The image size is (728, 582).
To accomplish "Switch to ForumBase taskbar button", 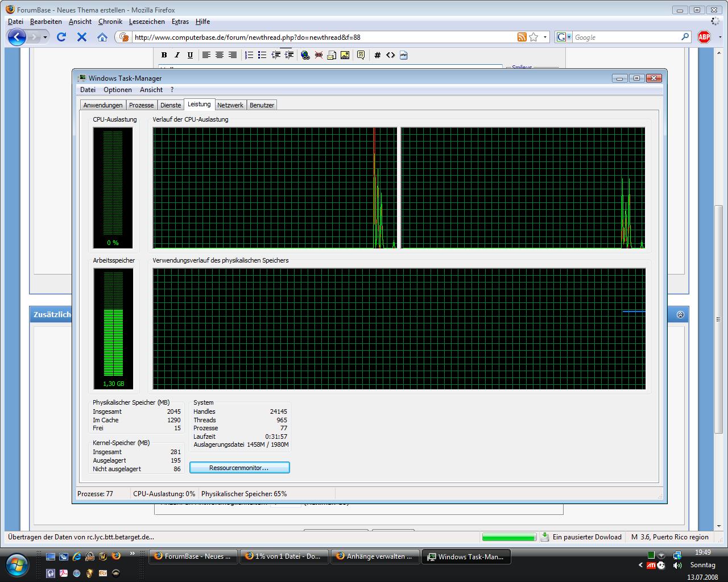I will 193,556.
